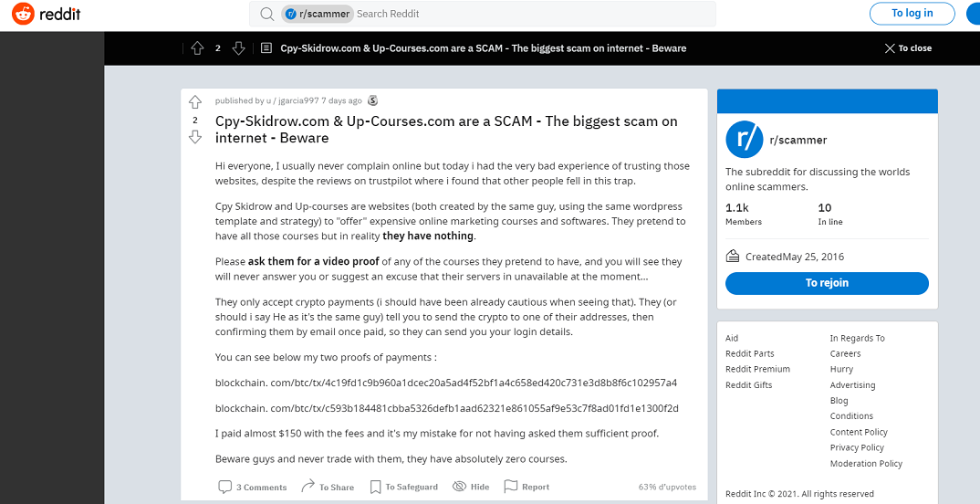This screenshot has height=504, width=980.
Task: Open the Advertising footer link
Action: pos(852,385)
